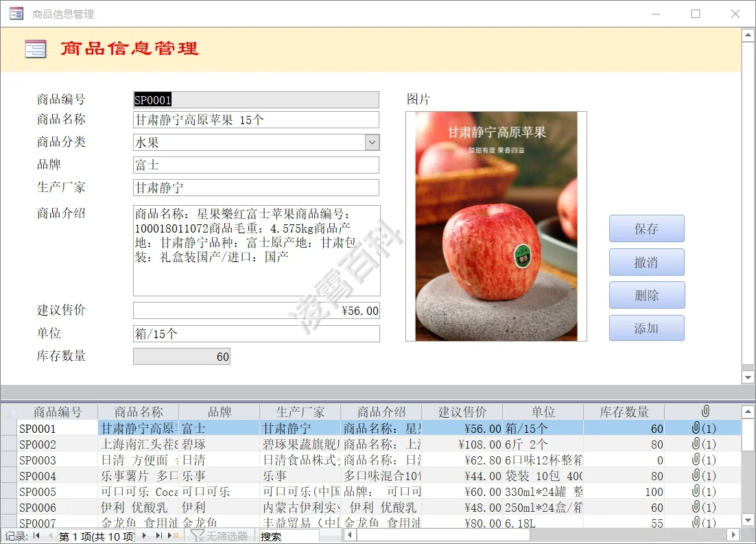Click the form icon in the title bar
Screen dimensions: 756x544
(15, 13)
